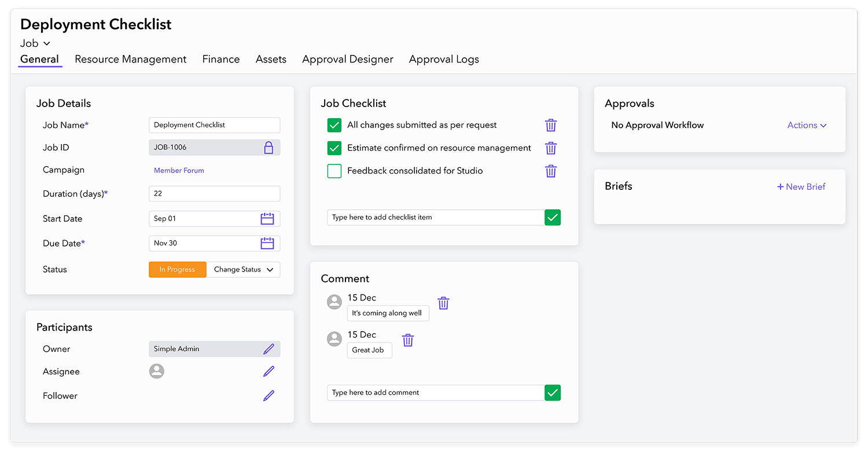This screenshot has height=455, width=868.
Task: Click avatar beside 'Great Job' comment
Action: pos(334,339)
